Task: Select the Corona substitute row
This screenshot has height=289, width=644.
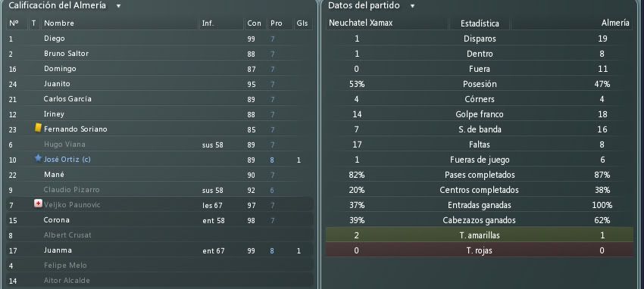Action: (160, 220)
